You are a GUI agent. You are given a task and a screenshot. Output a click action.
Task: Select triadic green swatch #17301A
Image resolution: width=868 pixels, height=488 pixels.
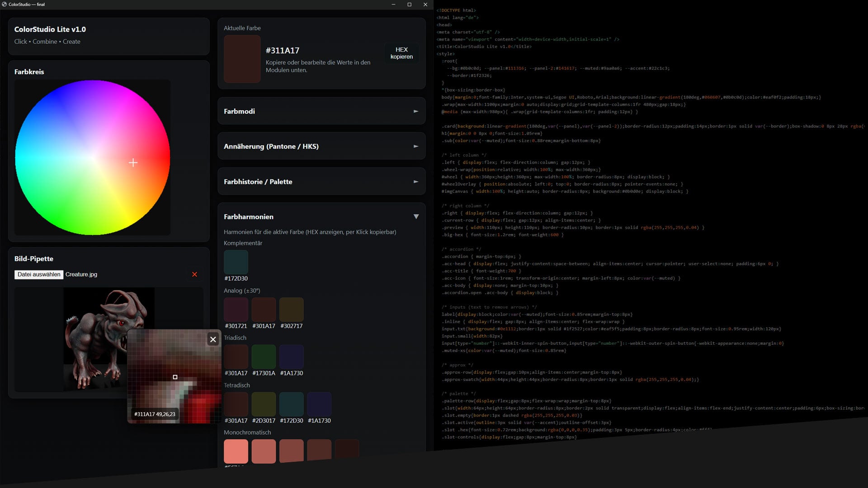pyautogui.click(x=264, y=357)
